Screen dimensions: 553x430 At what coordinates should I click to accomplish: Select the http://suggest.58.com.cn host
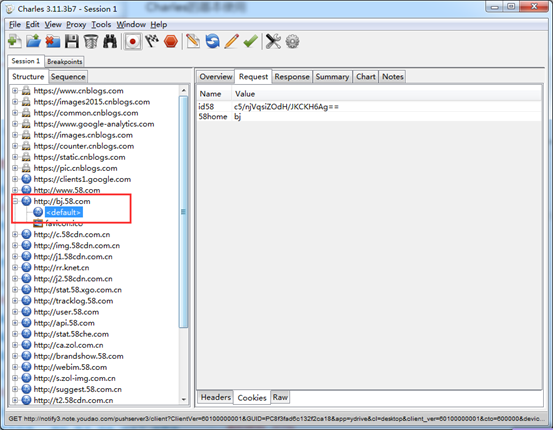[x=78, y=389]
